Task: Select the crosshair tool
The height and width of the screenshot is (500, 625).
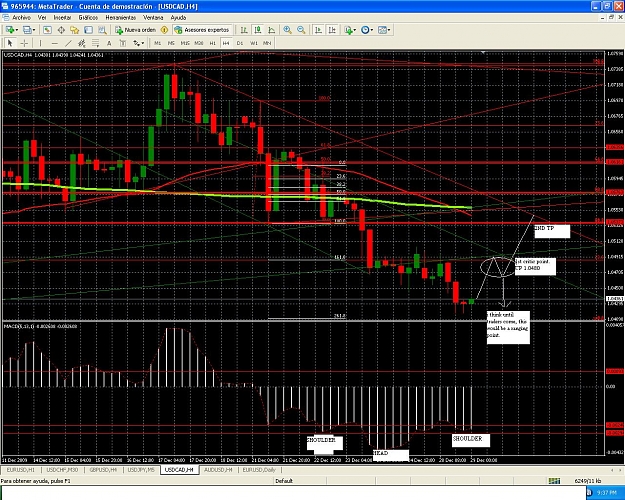Action: click(x=24, y=43)
